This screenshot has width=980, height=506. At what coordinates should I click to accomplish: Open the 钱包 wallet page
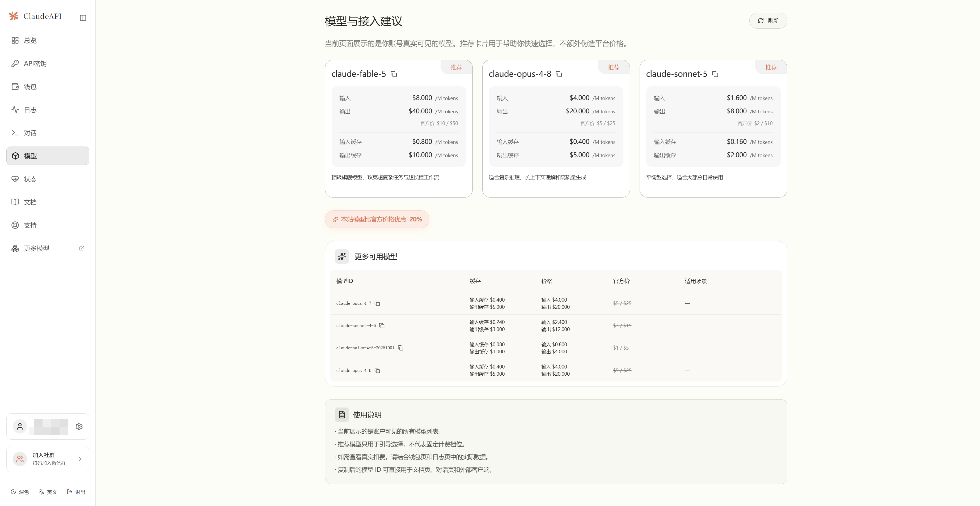point(48,87)
